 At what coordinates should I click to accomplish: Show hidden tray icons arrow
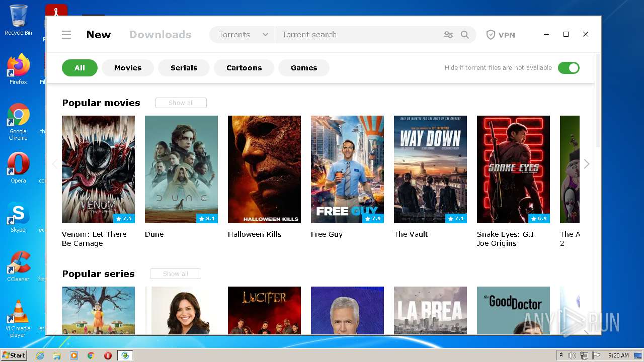coord(561,355)
